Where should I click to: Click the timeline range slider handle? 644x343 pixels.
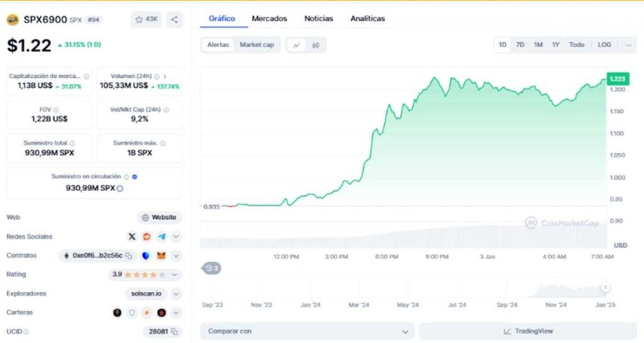pyautogui.click(x=606, y=287)
